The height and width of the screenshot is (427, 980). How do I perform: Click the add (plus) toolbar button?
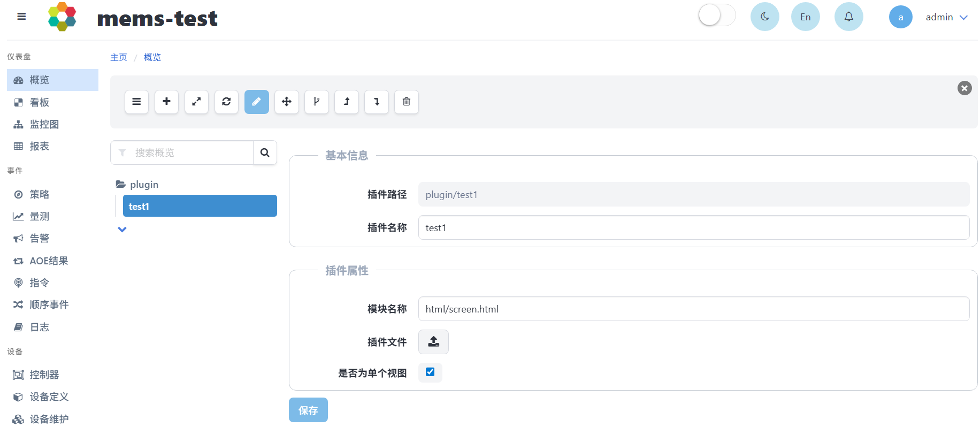click(167, 102)
